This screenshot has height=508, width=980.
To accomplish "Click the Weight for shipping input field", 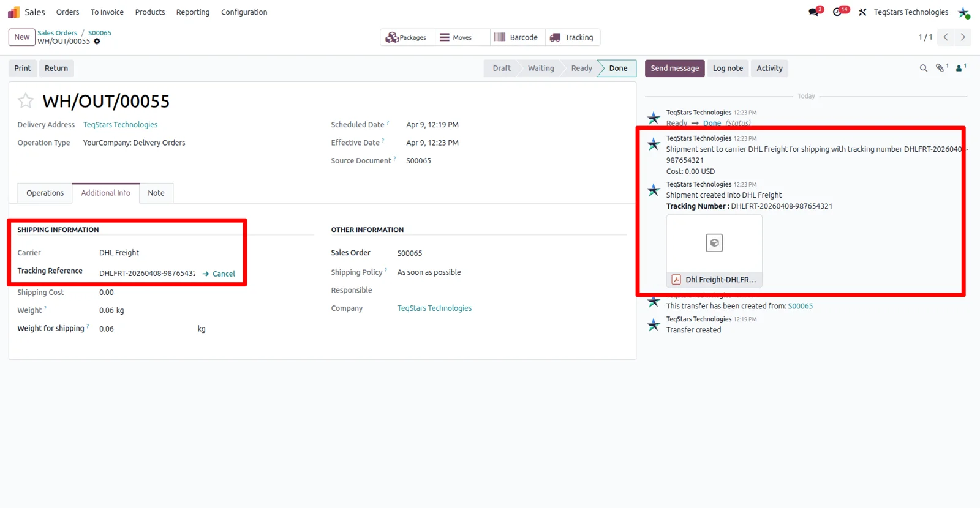I will [147, 329].
